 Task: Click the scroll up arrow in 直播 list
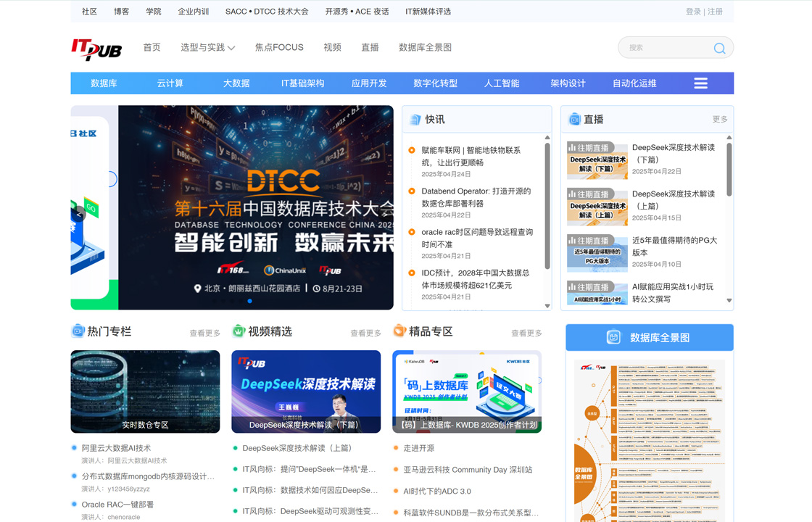pos(729,138)
